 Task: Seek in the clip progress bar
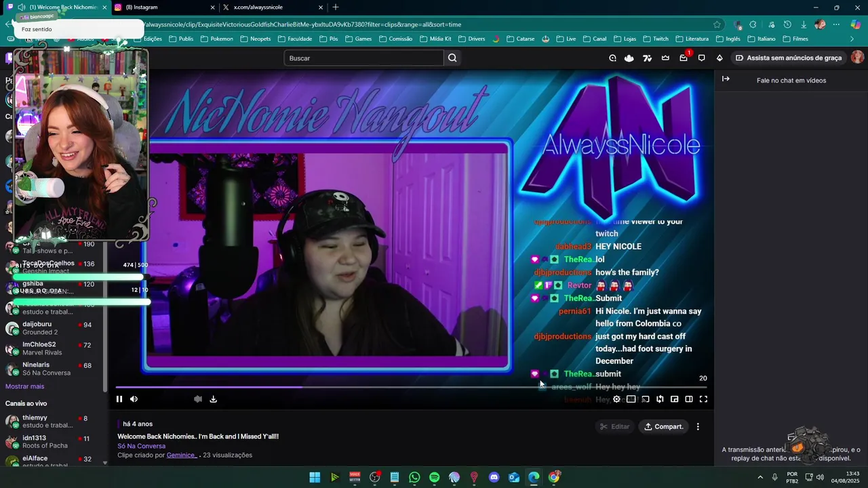click(411, 388)
